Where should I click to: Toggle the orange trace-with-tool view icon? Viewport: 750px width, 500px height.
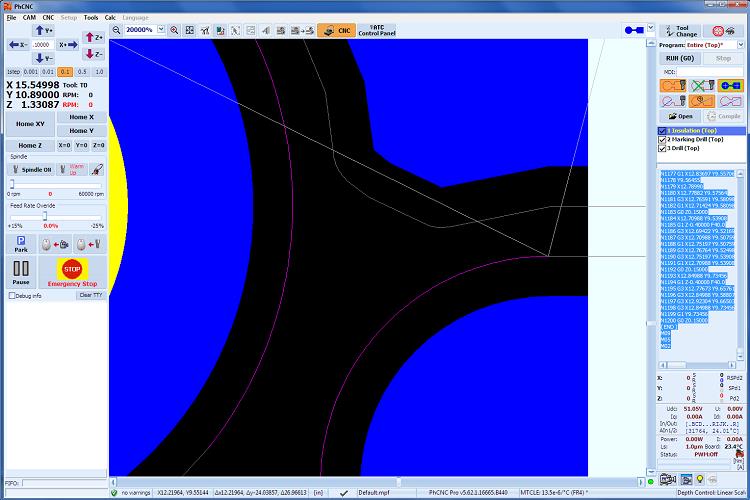click(673, 86)
